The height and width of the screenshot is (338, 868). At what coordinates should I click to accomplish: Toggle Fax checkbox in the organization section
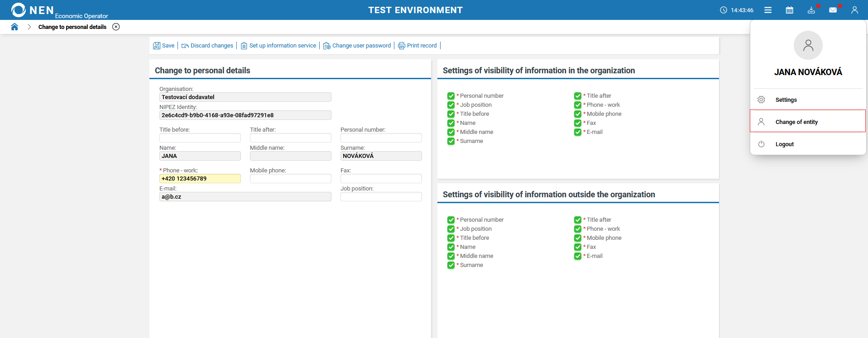point(578,123)
